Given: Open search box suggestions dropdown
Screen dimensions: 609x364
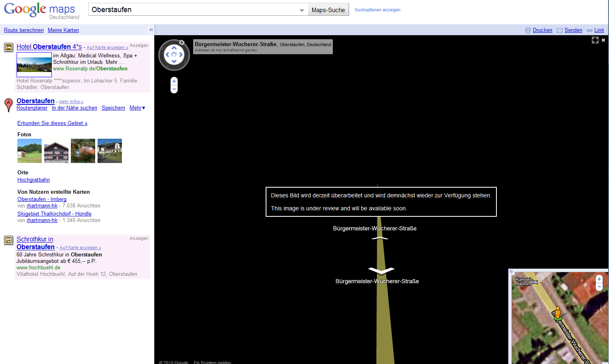Looking at the screenshot, I should (x=302, y=10).
